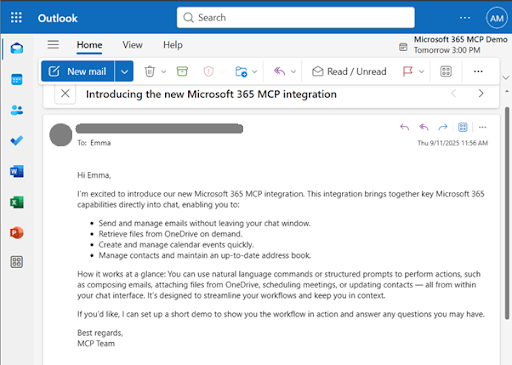This screenshot has height=365, width=512.
Task: Archive the message
Action: tap(182, 71)
